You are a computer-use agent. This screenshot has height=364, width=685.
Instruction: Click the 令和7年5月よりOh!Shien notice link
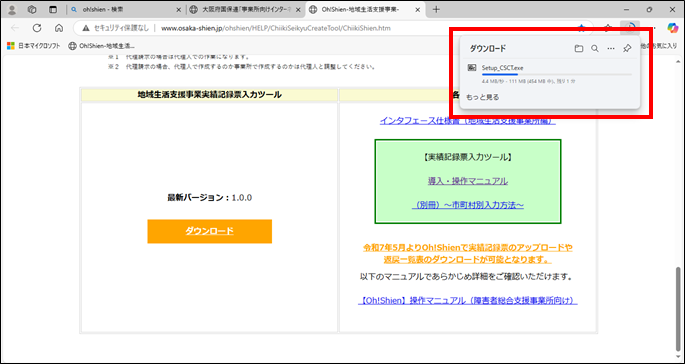(x=467, y=253)
